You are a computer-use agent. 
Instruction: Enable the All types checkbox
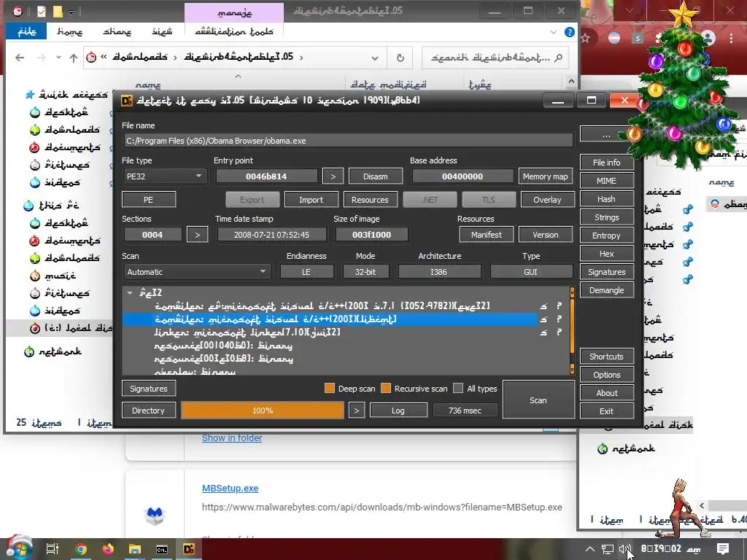(458, 388)
